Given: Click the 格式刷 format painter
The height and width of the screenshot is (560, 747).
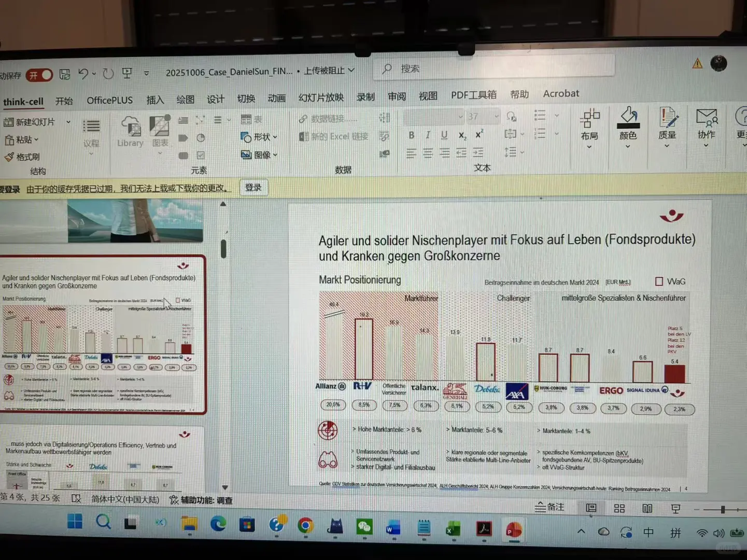Looking at the screenshot, I should [x=22, y=157].
